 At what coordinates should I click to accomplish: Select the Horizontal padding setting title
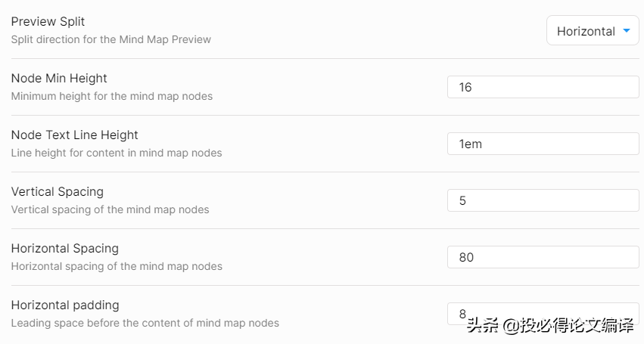pos(65,305)
